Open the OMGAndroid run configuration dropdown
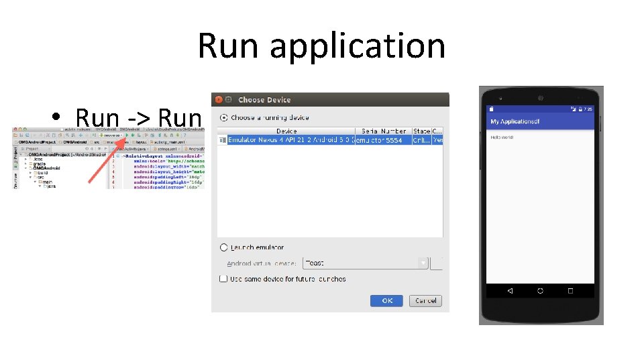Viewport: 644px width, 362px height. (x=111, y=135)
